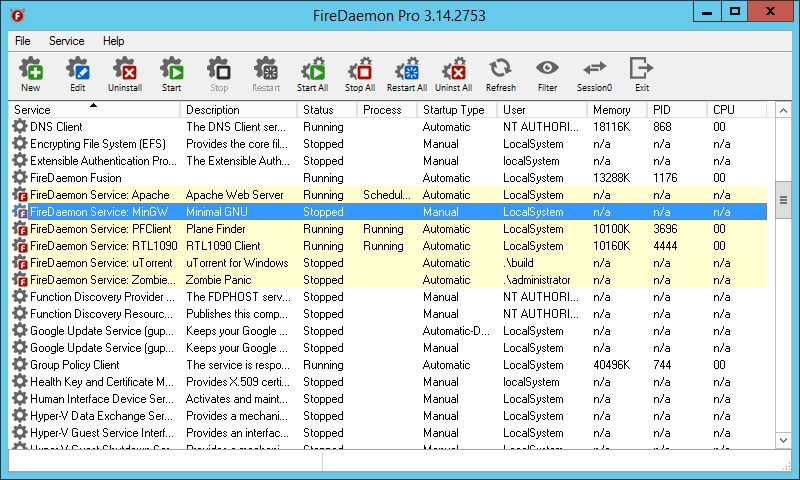
Task: Click FireDaemon icon of uTorrent service row
Action: tap(19, 263)
